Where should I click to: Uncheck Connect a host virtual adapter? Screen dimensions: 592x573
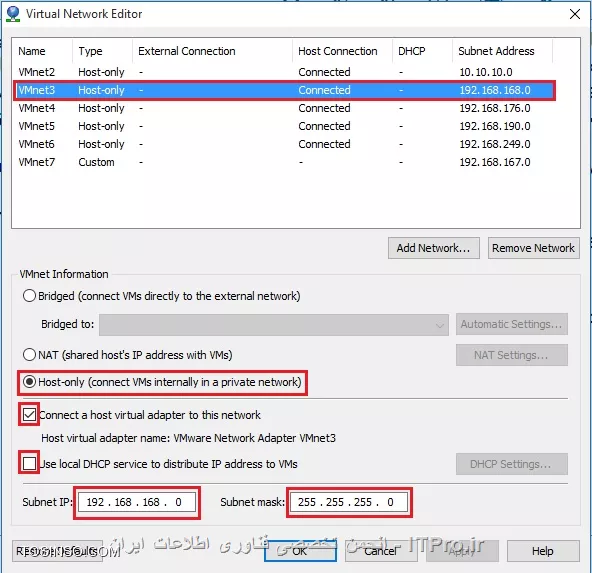point(29,414)
